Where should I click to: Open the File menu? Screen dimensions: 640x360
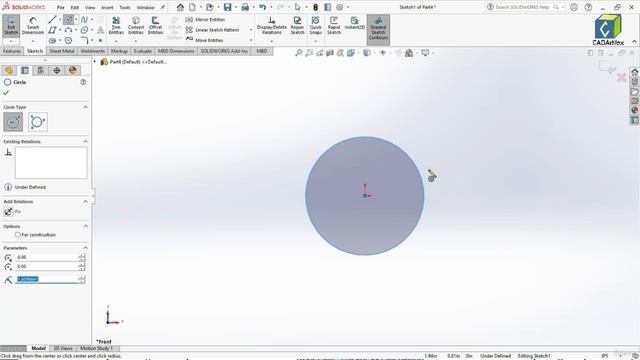coord(60,7)
